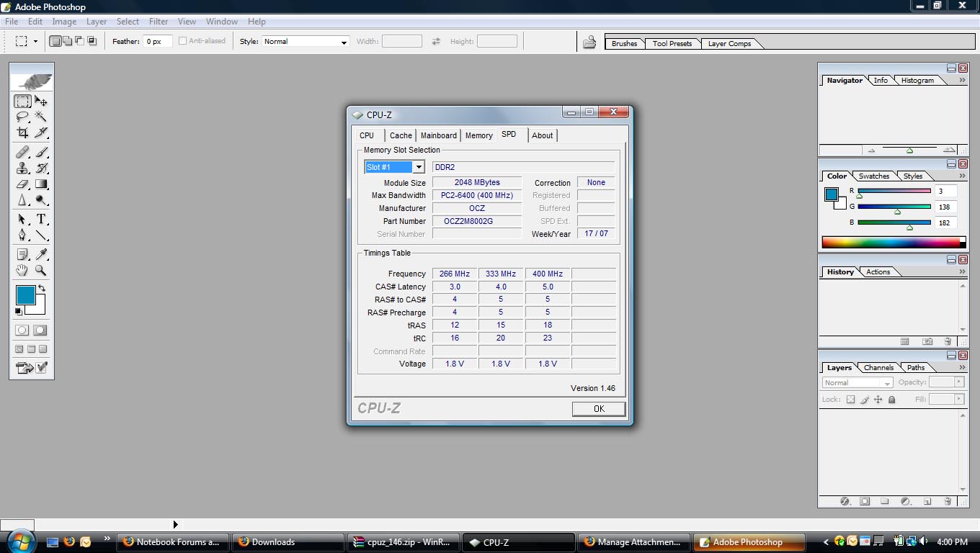Image resolution: width=980 pixels, height=553 pixels.
Task: Toggle the Anti-aliased checkbox
Action: tap(183, 41)
